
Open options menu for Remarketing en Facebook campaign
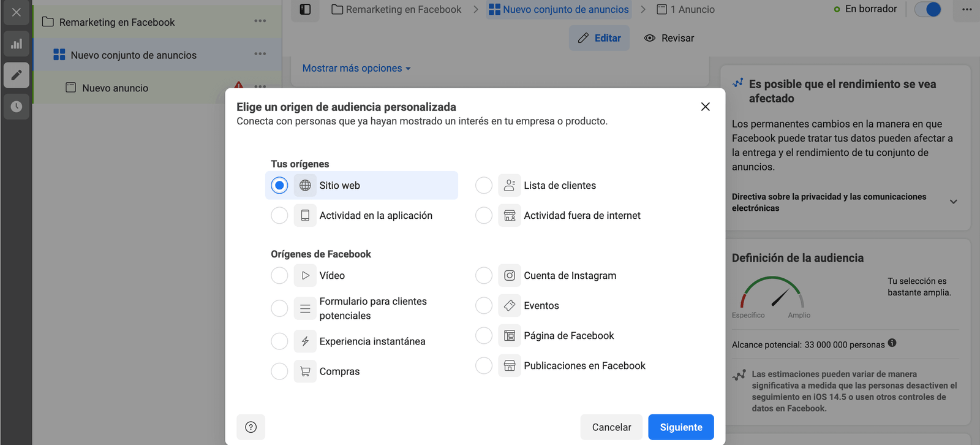tap(260, 21)
